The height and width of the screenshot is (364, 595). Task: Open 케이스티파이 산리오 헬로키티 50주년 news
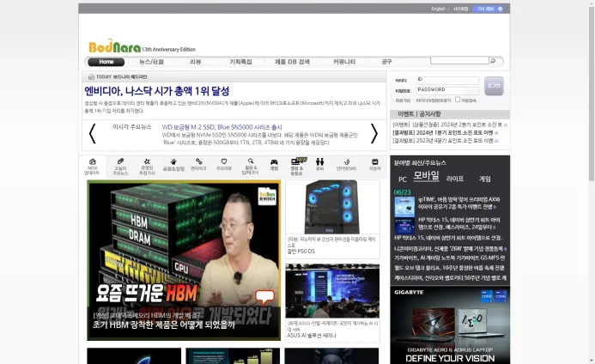[x=450, y=278]
